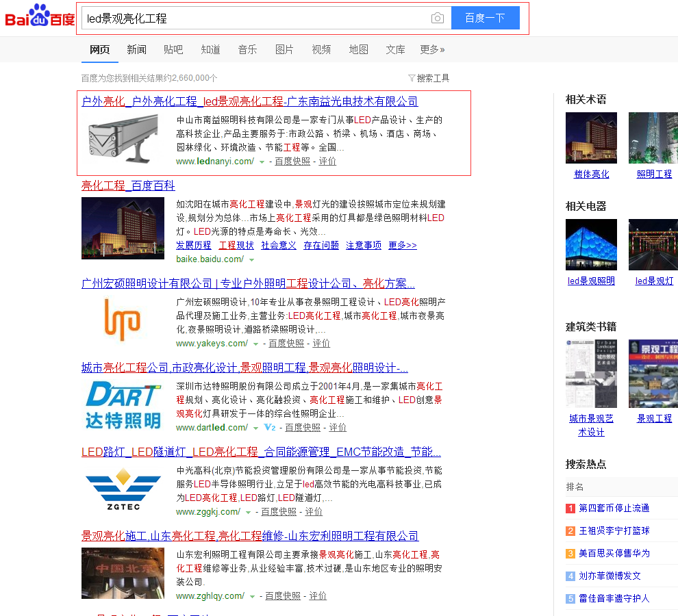
Task: Open hot search 第四套币停止流通
Action: pos(614,508)
